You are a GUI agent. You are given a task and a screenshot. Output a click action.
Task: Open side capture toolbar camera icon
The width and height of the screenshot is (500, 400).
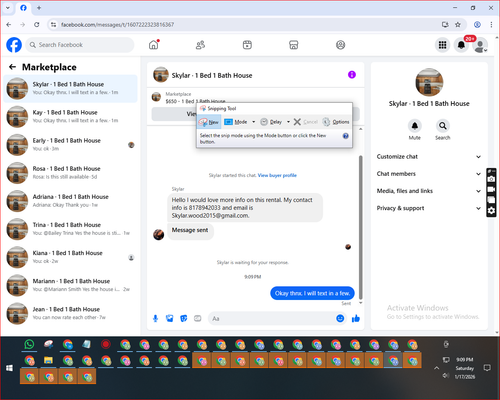point(491,179)
